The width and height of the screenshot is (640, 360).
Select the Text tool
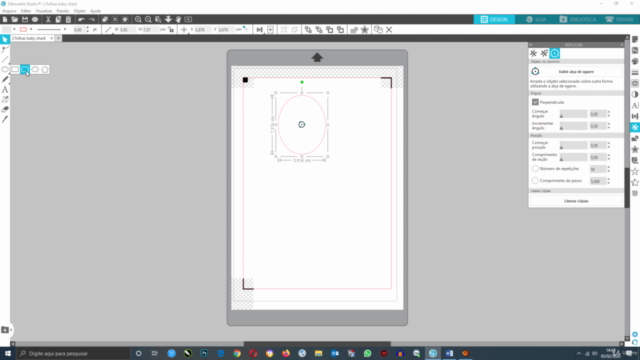coord(5,89)
